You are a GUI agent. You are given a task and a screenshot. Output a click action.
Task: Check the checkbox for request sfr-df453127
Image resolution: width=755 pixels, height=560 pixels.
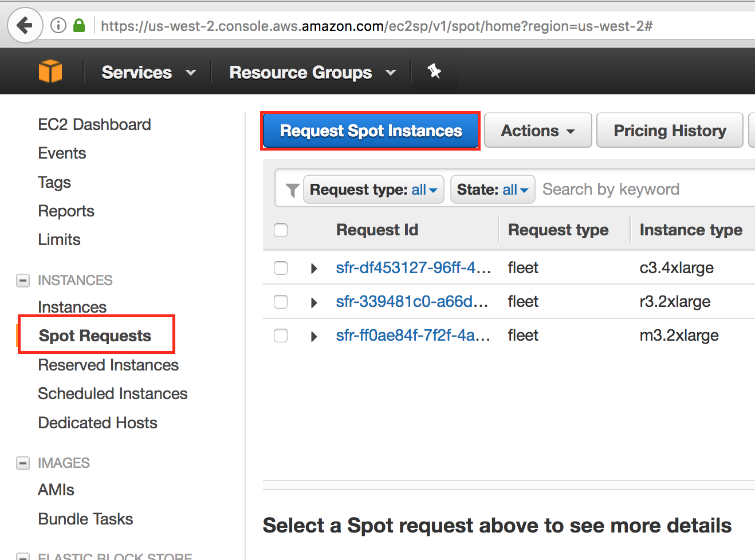280,267
